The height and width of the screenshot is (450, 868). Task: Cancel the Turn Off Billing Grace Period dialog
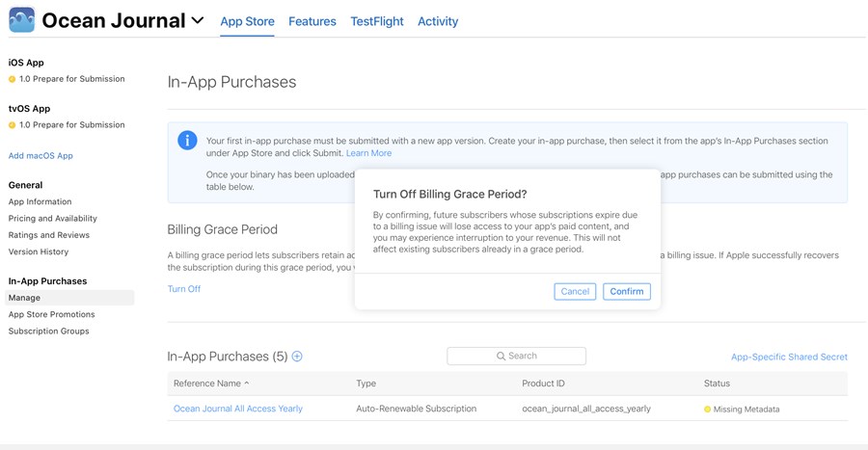pos(575,291)
